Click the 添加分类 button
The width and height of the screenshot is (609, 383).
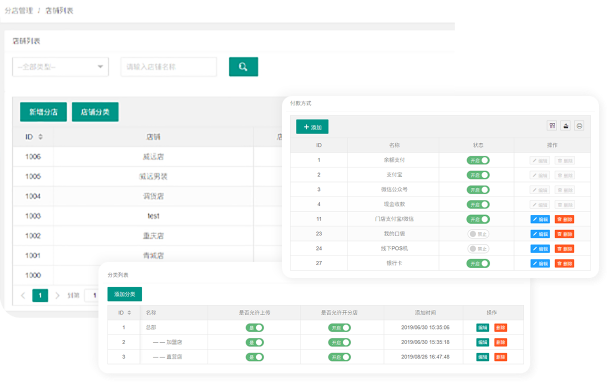125,294
